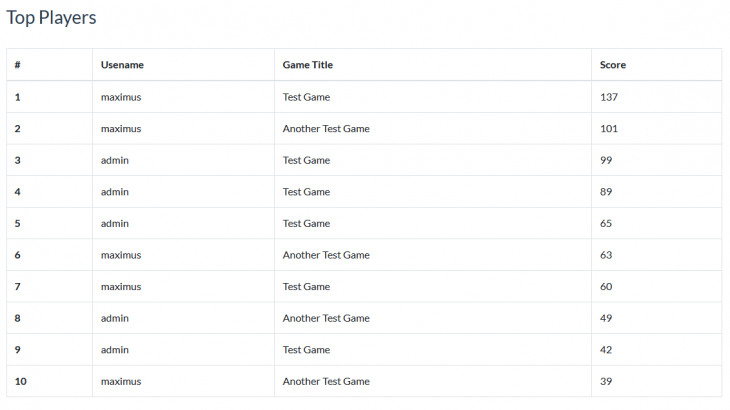Click score 60 in row 7
Viewport: 730px width, 410px height.
[606, 287]
